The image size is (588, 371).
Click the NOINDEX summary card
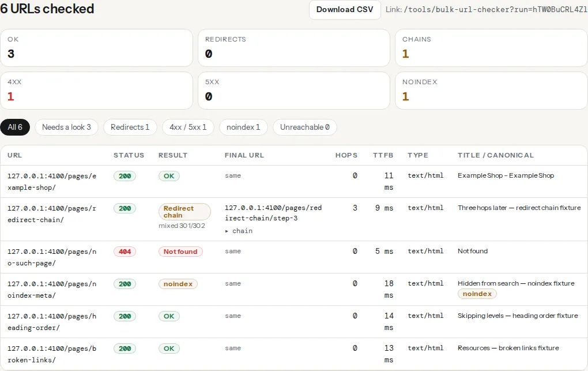pos(491,91)
